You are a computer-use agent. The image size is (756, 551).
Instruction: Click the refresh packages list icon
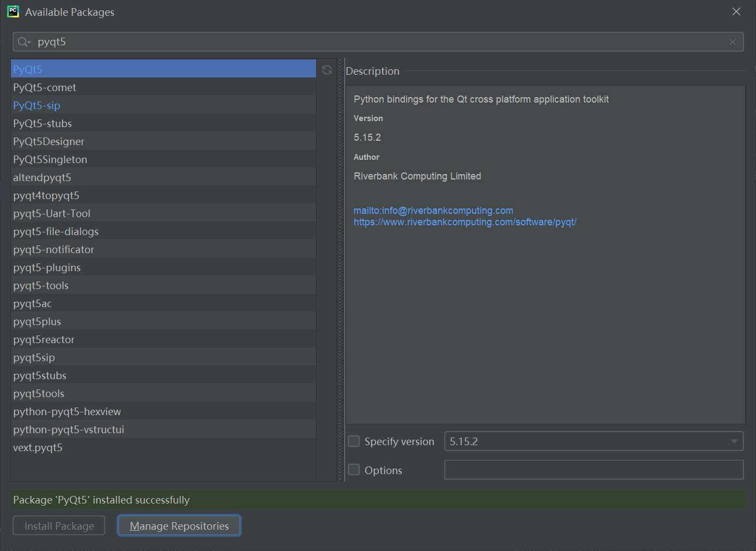click(x=327, y=70)
